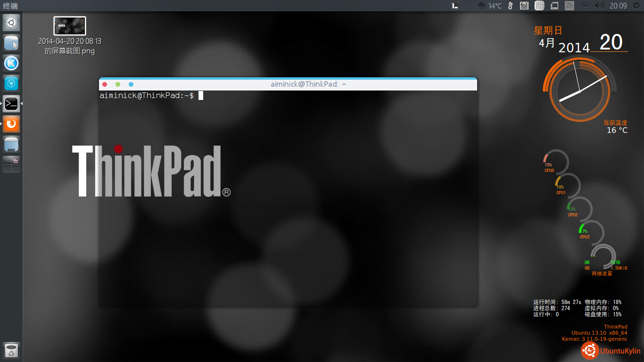Open the show desktop launcher icon
644x362 pixels.
(11, 144)
